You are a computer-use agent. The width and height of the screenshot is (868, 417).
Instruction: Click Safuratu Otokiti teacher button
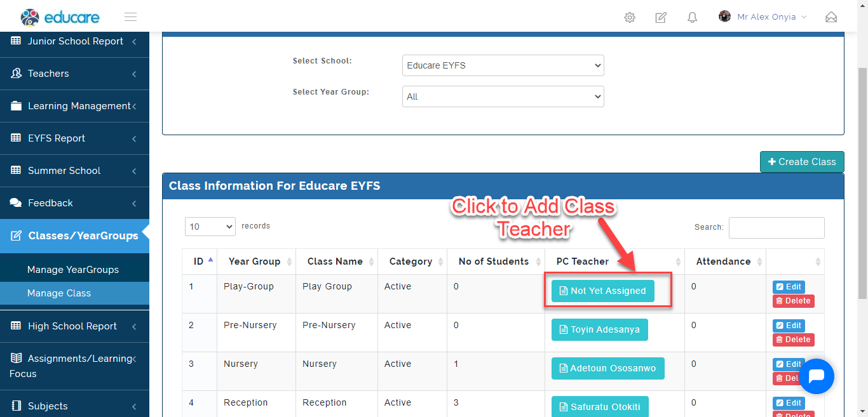click(x=600, y=407)
